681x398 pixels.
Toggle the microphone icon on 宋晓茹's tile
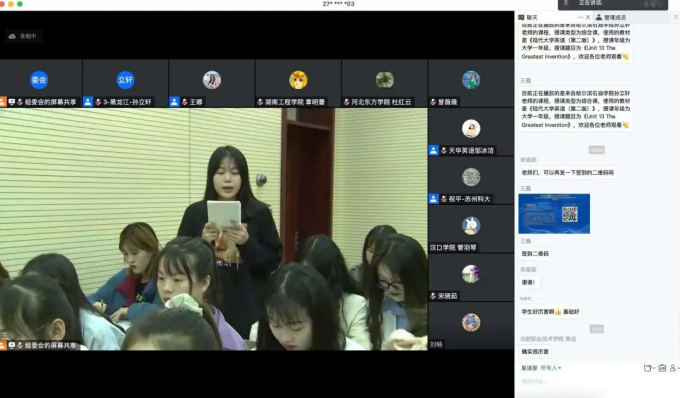[x=433, y=296]
